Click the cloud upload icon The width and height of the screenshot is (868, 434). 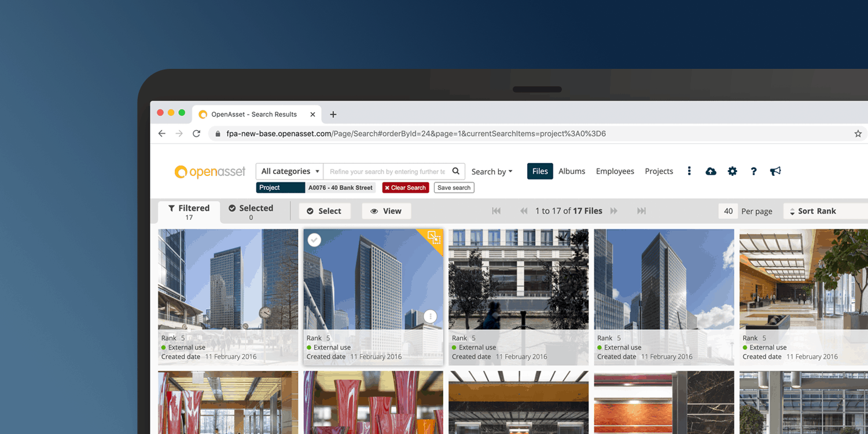coord(711,171)
